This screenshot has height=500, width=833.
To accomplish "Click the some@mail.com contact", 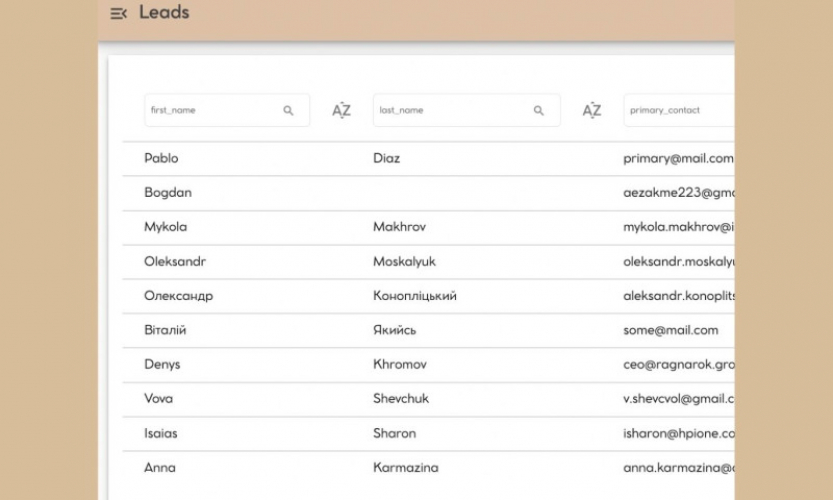I will tap(670, 330).
